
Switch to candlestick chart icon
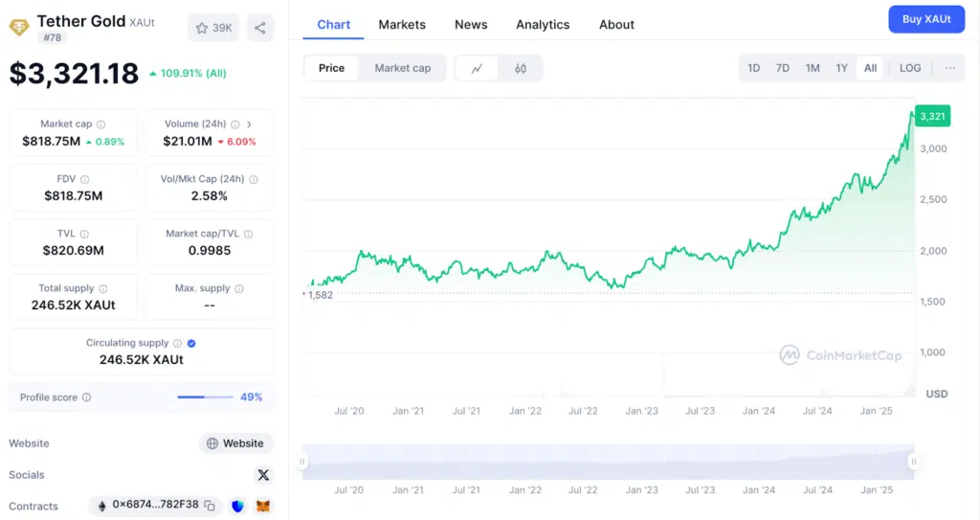(520, 68)
